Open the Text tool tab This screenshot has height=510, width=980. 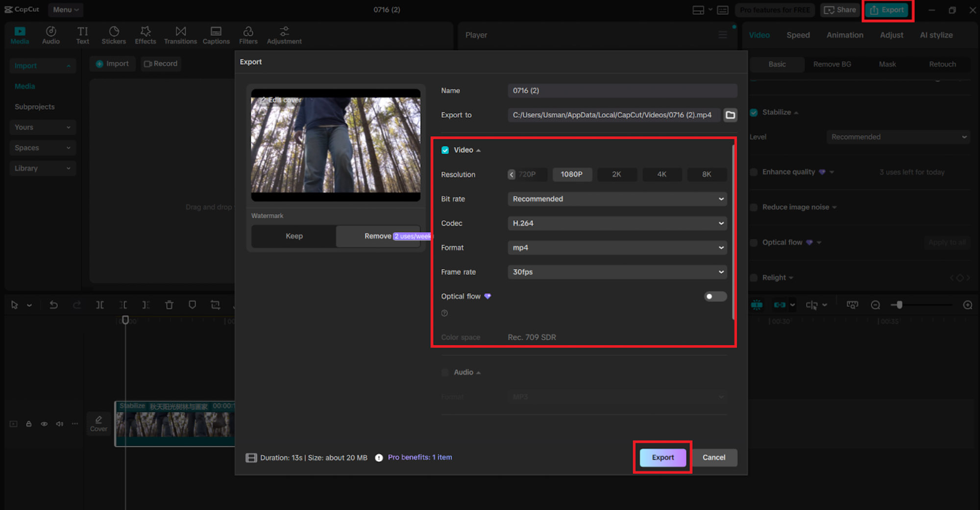82,35
